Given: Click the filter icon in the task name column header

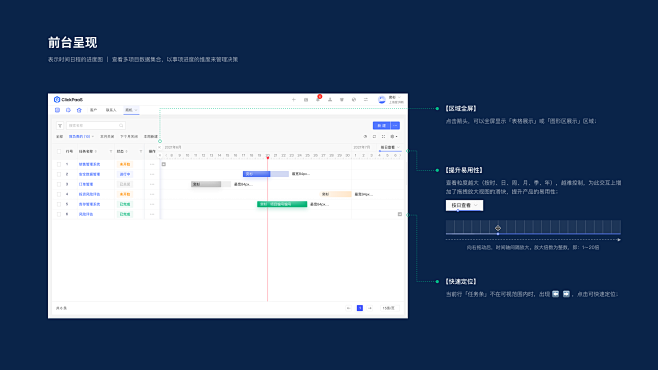Looking at the screenshot, I should pos(111,151).
